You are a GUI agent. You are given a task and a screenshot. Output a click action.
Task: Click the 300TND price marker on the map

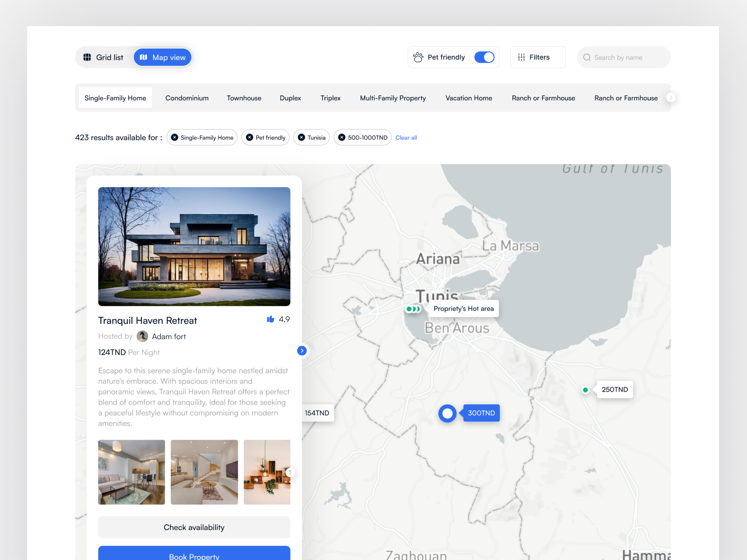tap(481, 413)
